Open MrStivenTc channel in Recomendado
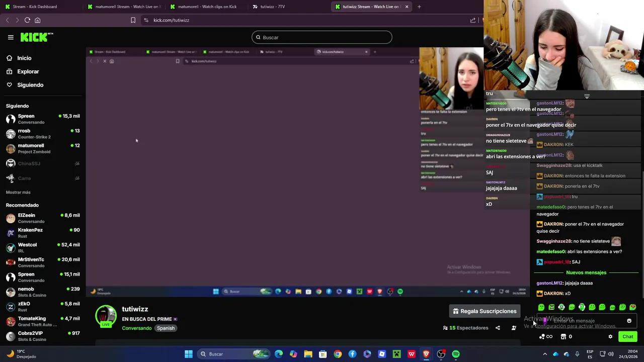 tap(43, 262)
